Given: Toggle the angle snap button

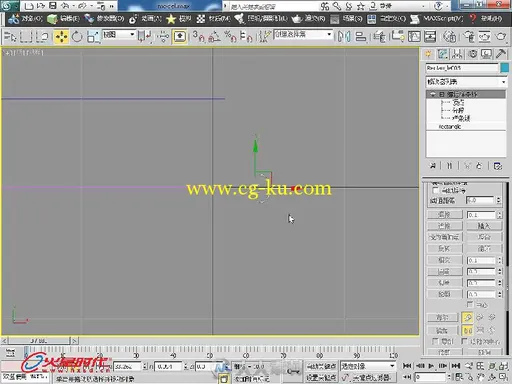Looking at the screenshot, I should pyautogui.click(x=214, y=37).
